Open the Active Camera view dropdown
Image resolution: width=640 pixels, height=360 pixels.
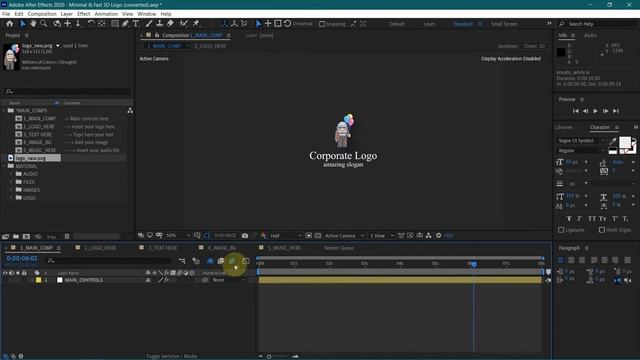click(344, 236)
